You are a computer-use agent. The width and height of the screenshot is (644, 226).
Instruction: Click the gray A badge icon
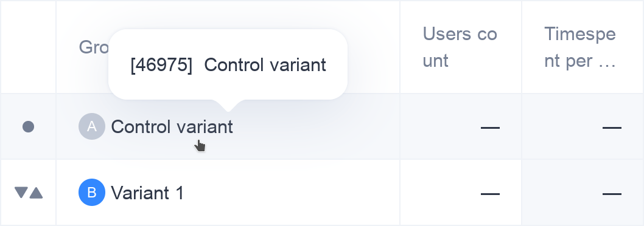coord(92,126)
